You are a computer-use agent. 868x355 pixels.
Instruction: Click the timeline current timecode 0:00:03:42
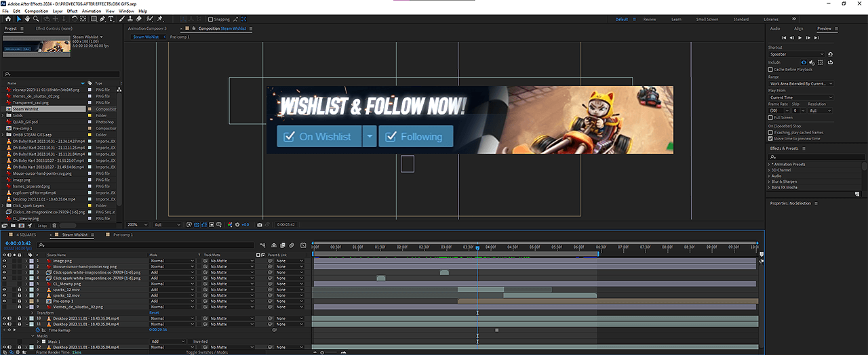pos(17,243)
